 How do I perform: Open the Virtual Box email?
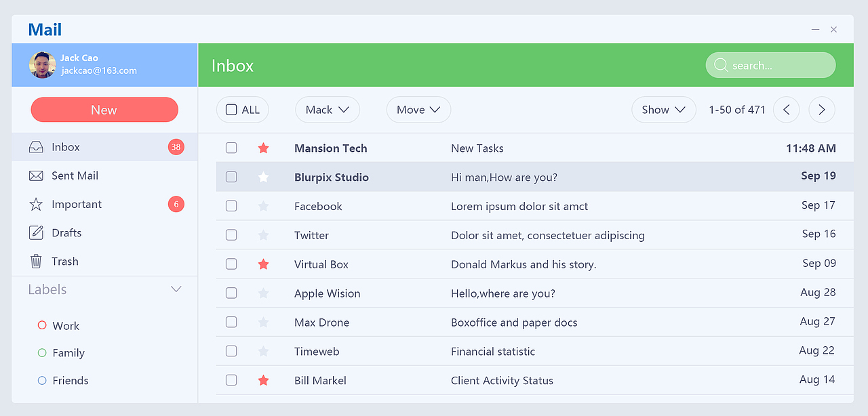pyautogui.click(x=523, y=264)
